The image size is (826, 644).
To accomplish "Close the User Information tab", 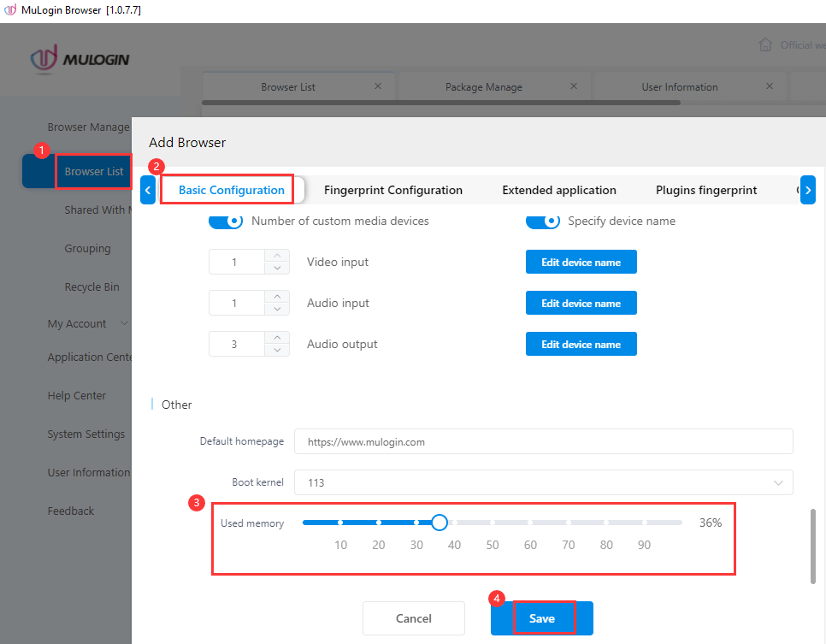I will 770,86.
